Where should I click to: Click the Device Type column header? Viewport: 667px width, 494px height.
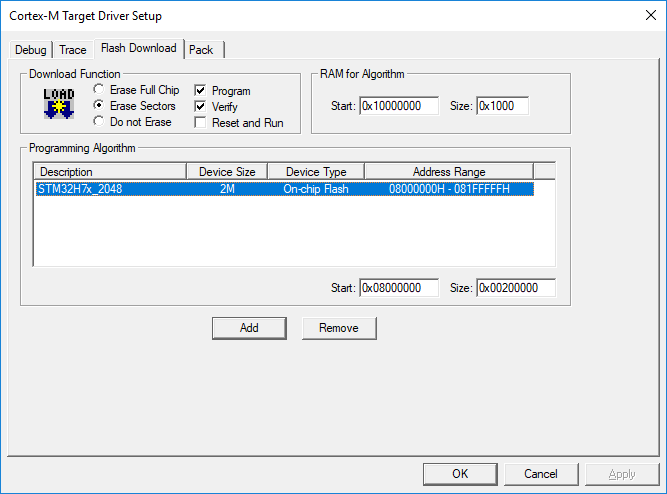click(x=316, y=172)
